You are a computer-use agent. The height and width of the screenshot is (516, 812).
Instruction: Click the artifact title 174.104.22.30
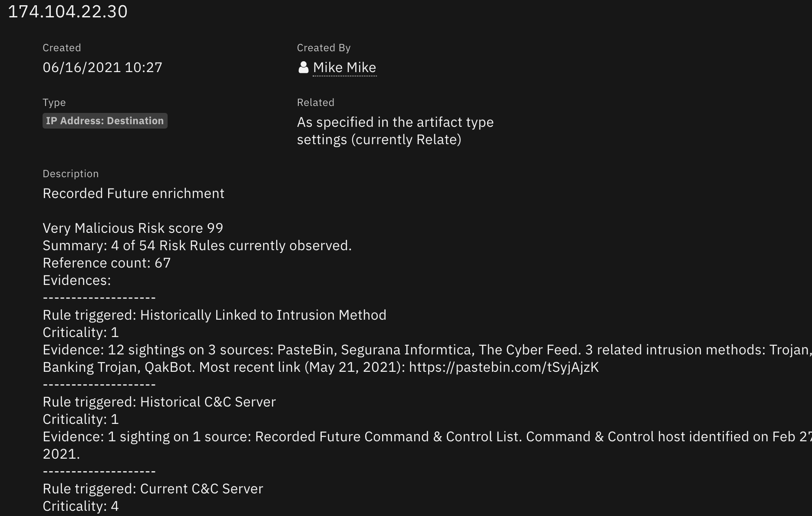(68, 11)
